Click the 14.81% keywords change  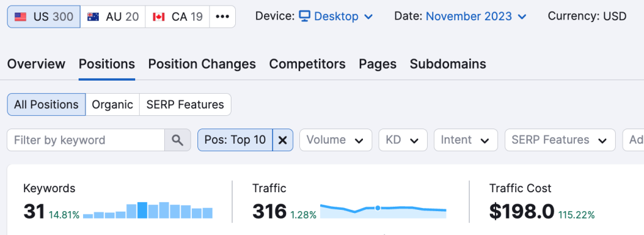click(64, 214)
